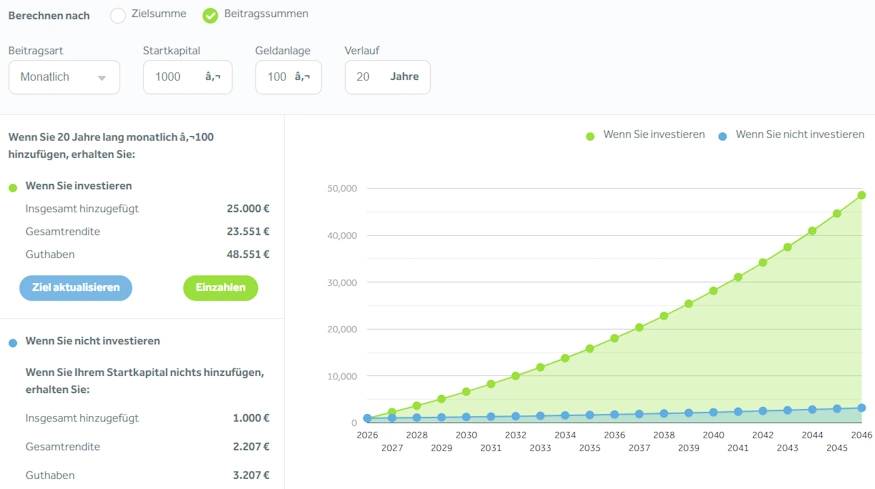The width and height of the screenshot is (875, 489).
Task: Click the blue data point for 2046
Action: click(861, 408)
